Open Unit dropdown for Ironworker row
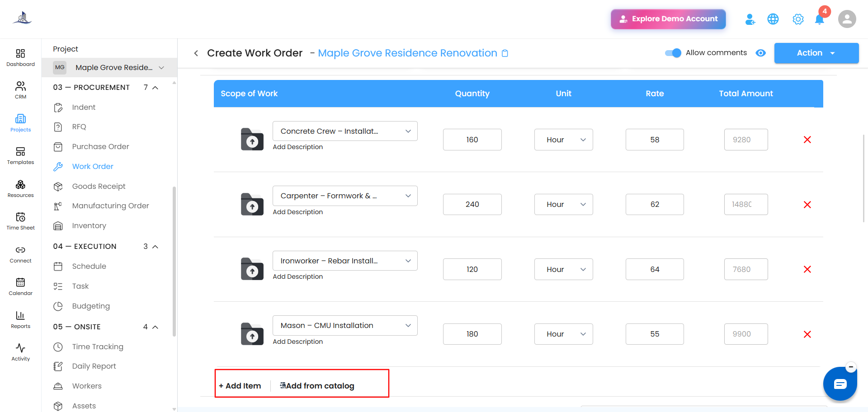 click(x=563, y=269)
